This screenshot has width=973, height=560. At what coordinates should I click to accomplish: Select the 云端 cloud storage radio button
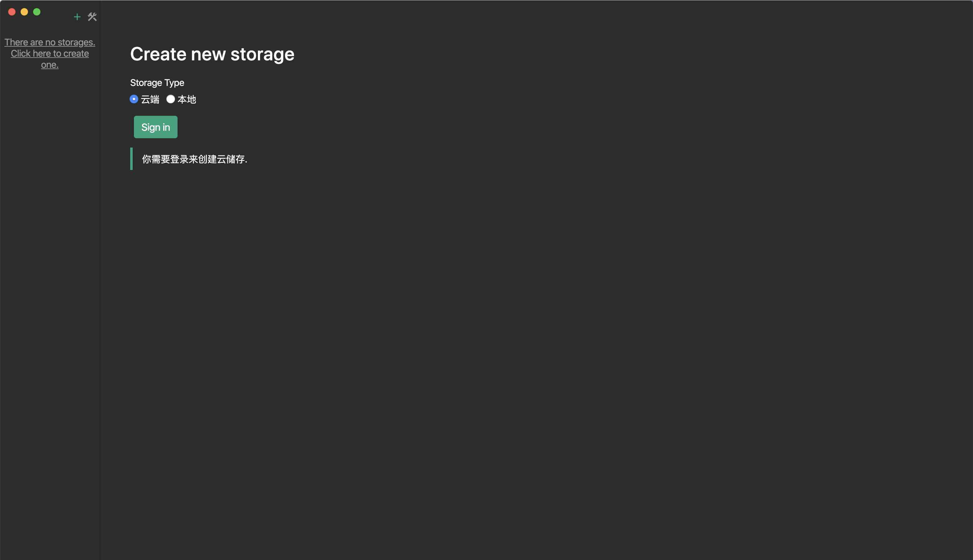click(134, 99)
